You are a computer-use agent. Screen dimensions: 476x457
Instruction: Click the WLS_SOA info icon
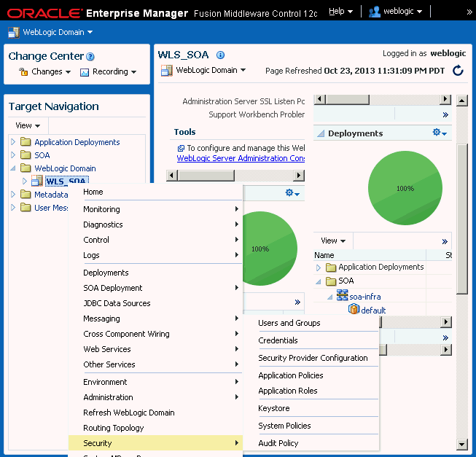pos(221,55)
